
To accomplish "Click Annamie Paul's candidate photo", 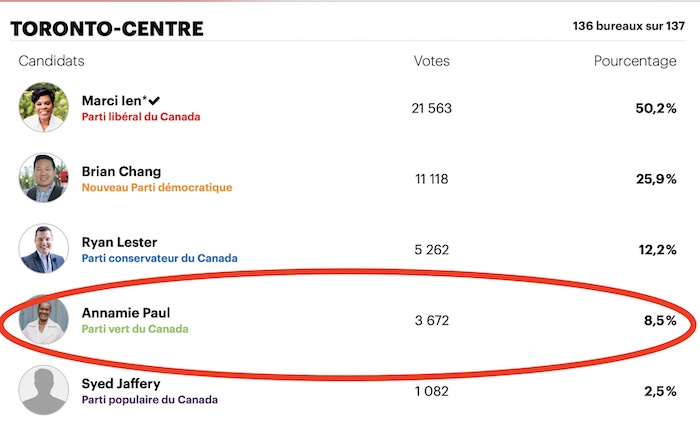I will 44,319.
